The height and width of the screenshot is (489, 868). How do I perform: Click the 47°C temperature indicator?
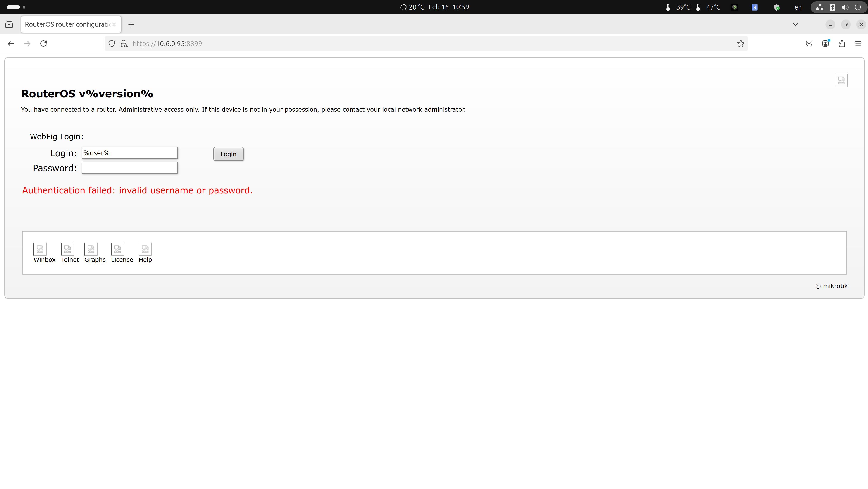(708, 7)
